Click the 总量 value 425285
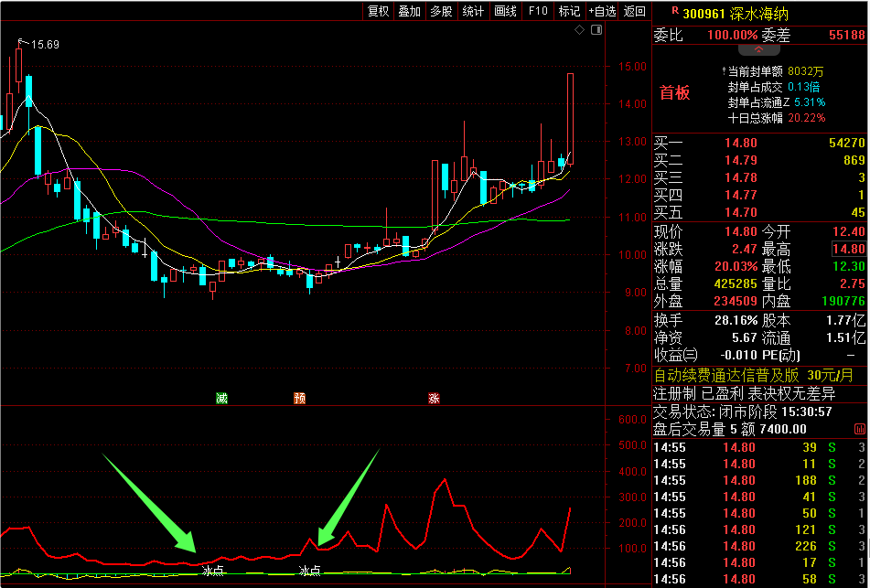Image resolution: width=870 pixels, height=588 pixels. pyautogui.click(x=736, y=284)
